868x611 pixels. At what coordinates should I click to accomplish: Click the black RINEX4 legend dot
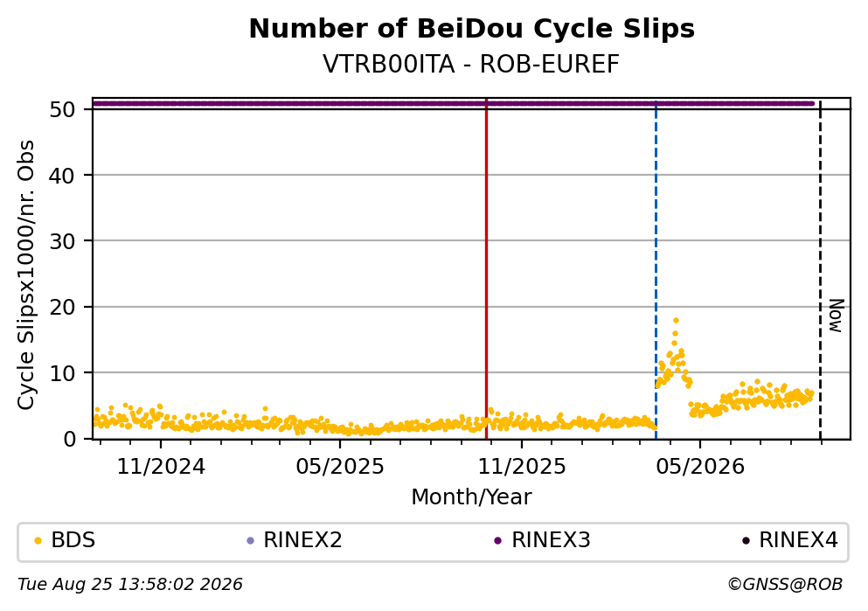click(x=746, y=541)
